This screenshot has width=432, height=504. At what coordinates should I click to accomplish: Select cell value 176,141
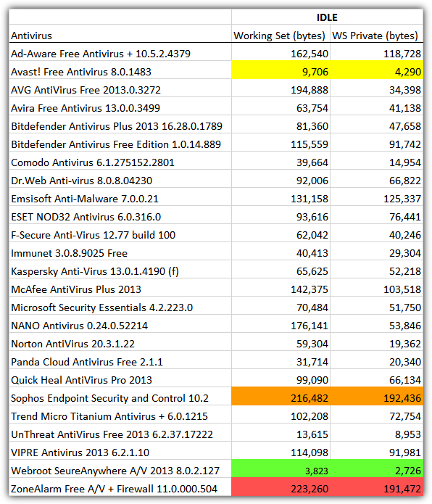(310, 326)
